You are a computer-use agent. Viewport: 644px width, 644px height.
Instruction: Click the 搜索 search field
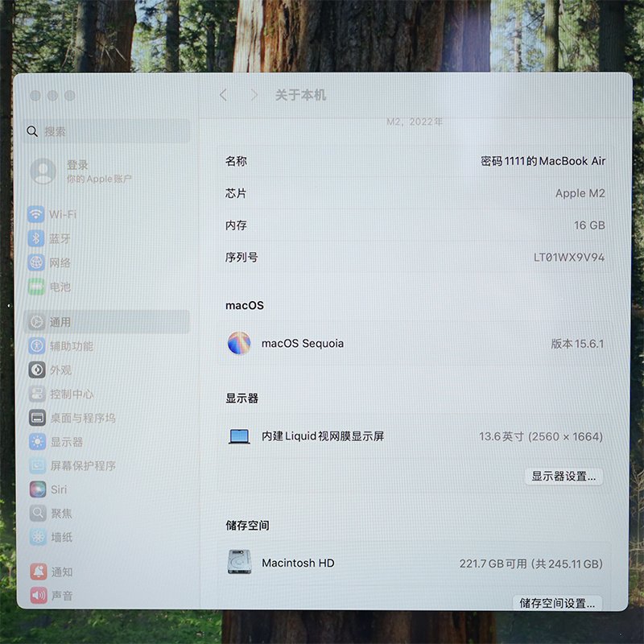point(107,131)
